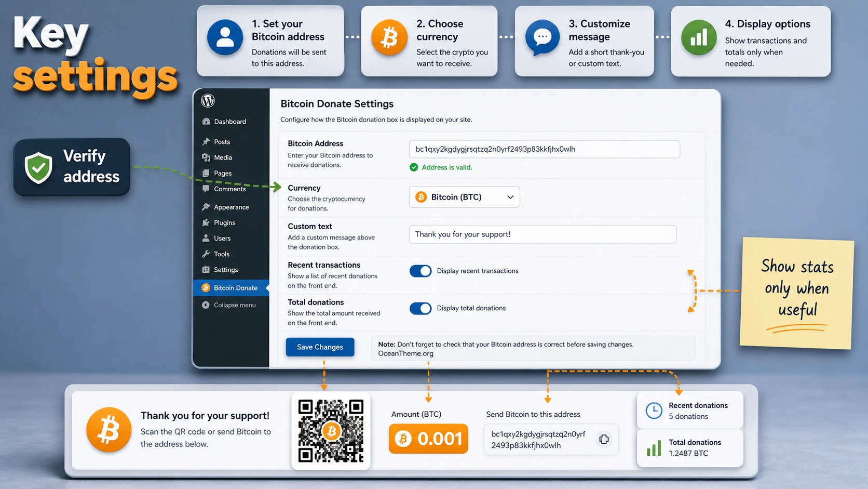The height and width of the screenshot is (489, 868).
Task: Click the Appearance brush icon
Action: tap(206, 207)
